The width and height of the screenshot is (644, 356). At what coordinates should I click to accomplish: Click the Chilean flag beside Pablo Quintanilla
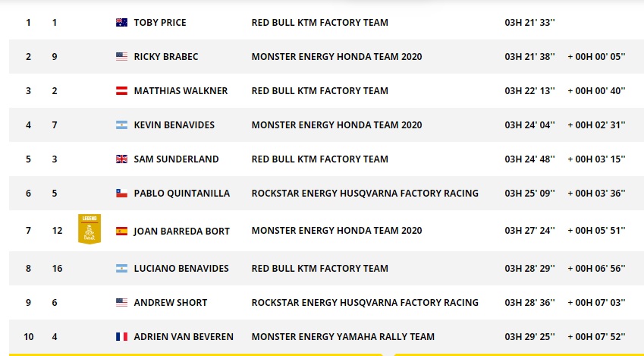point(121,194)
